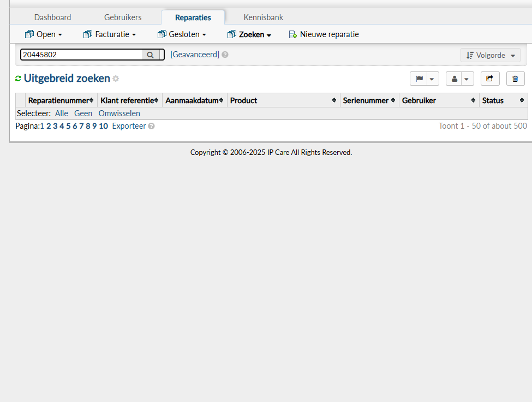The height and width of the screenshot is (402, 532).
Task: Select all rows via Alle
Action: coord(62,113)
